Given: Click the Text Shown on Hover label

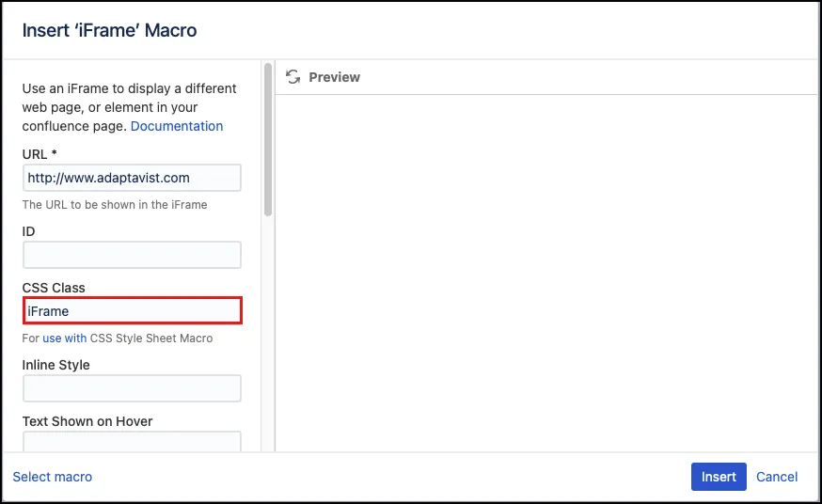Looking at the screenshot, I should [x=87, y=421].
